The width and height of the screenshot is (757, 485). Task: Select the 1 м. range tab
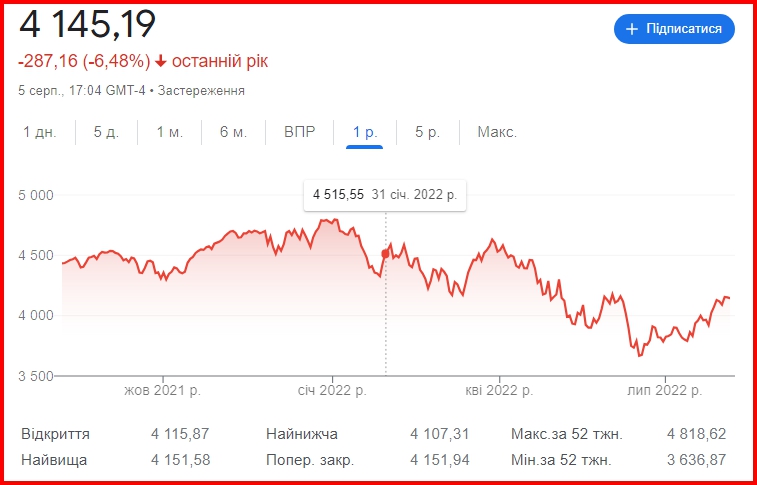click(x=169, y=132)
